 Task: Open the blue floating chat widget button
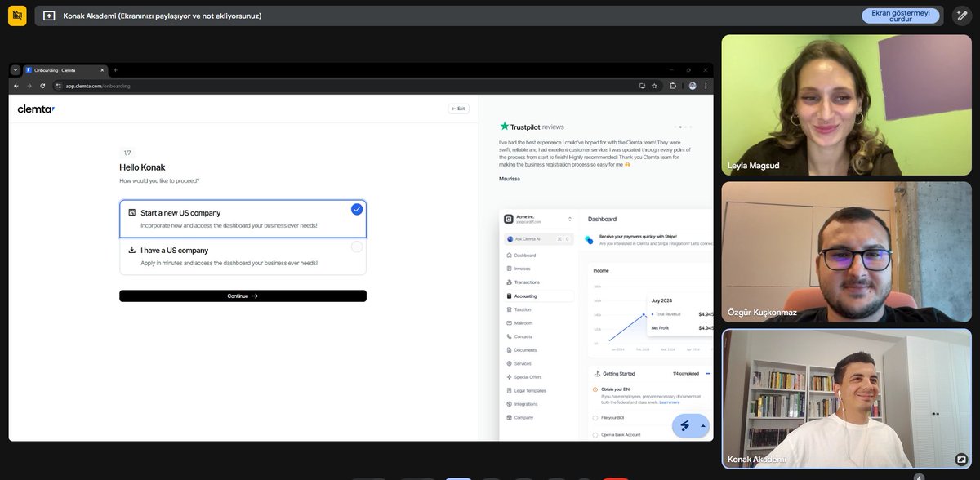click(x=685, y=425)
